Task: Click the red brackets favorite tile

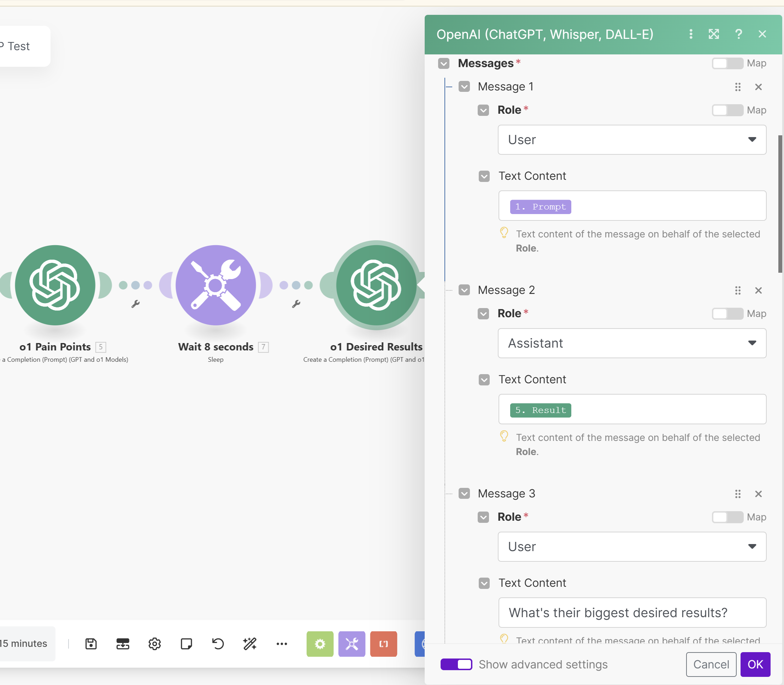Action: click(x=383, y=644)
